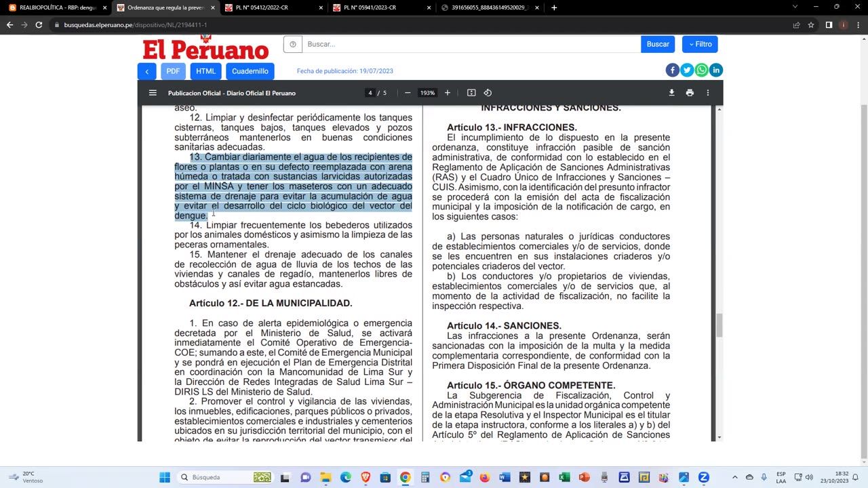Viewport: 868px width, 488px height.
Task: Toggle fit to page in PDF viewer
Action: (x=471, y=93)
